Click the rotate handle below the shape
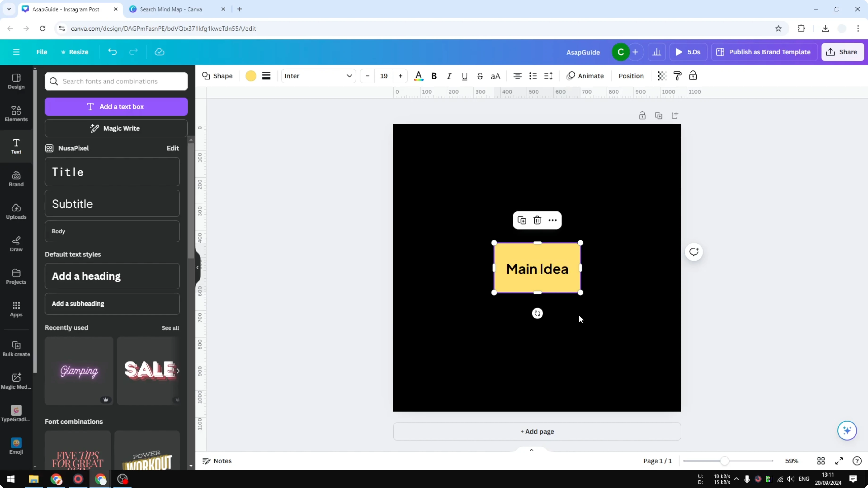The image size is (868, 488). tap(538, 314)
